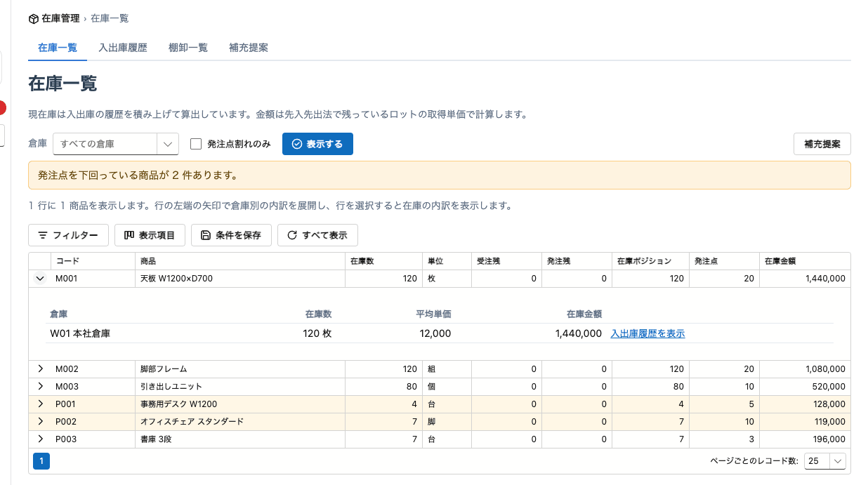Image resolution: width=868 pixels, height=485 pixels.
Task: Click the P001 code cell
Action: (x=93, y=404)
